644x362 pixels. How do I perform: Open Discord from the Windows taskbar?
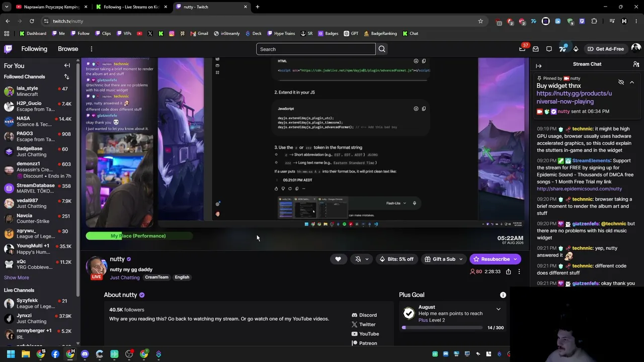tap(85, 354)
